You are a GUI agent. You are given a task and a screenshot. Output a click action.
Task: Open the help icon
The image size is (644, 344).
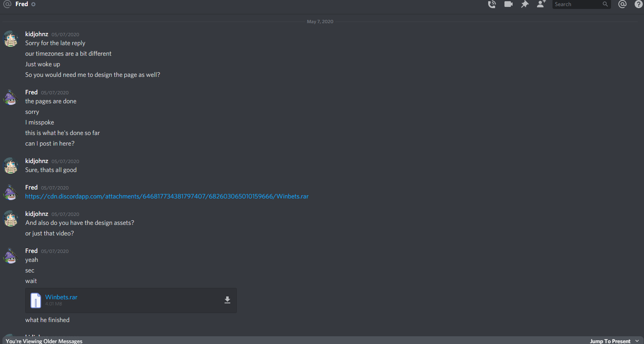(639, 4)
